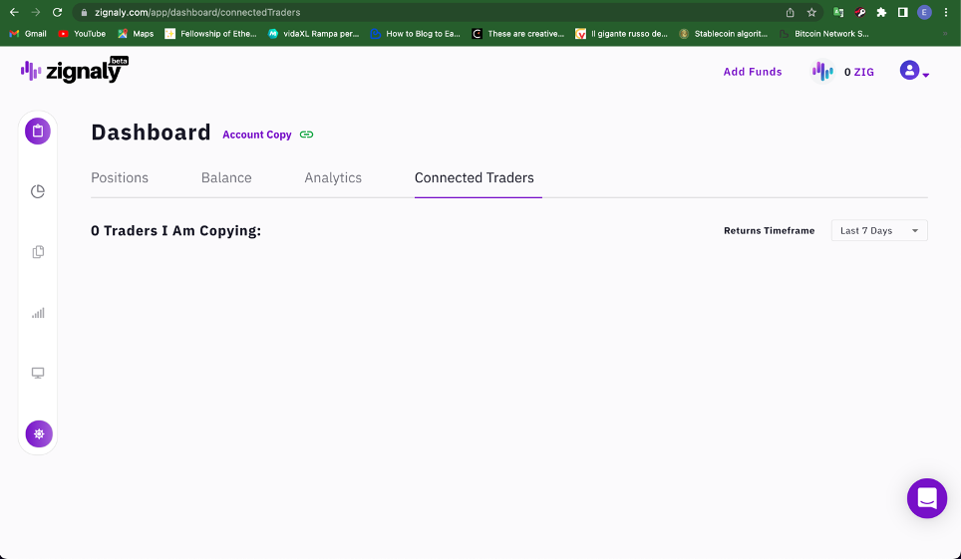Open the pie chart sidebar icon
The image size is (961, 560).
pyautogui.click(x=38, y=191)
